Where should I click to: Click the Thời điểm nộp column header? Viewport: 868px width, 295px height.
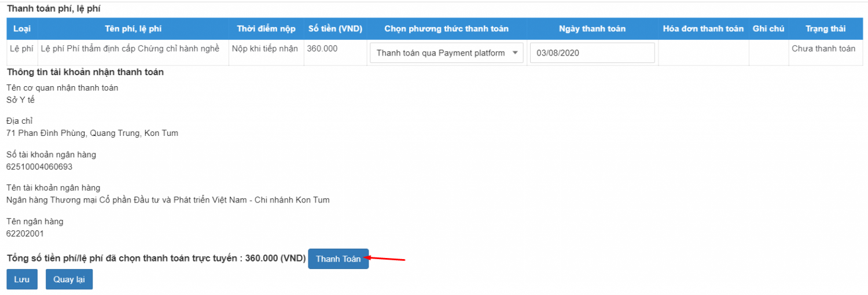(266, 29)
